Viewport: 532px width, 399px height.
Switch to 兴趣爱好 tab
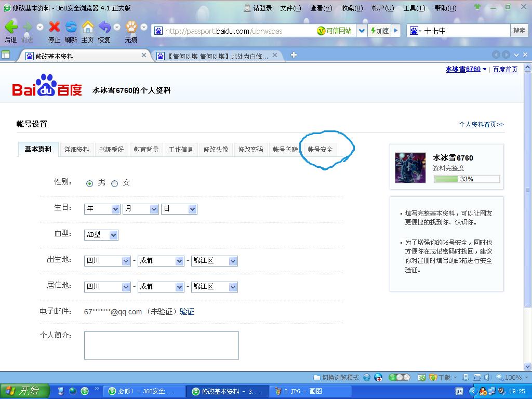tap(111, 149)
